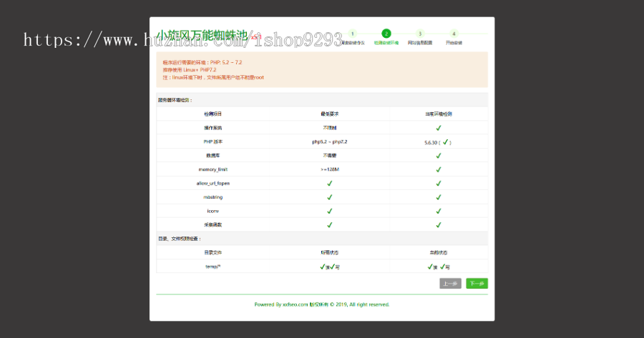Click the current-environment checkmark for 采集函数
644x338 pixels.
439,224
